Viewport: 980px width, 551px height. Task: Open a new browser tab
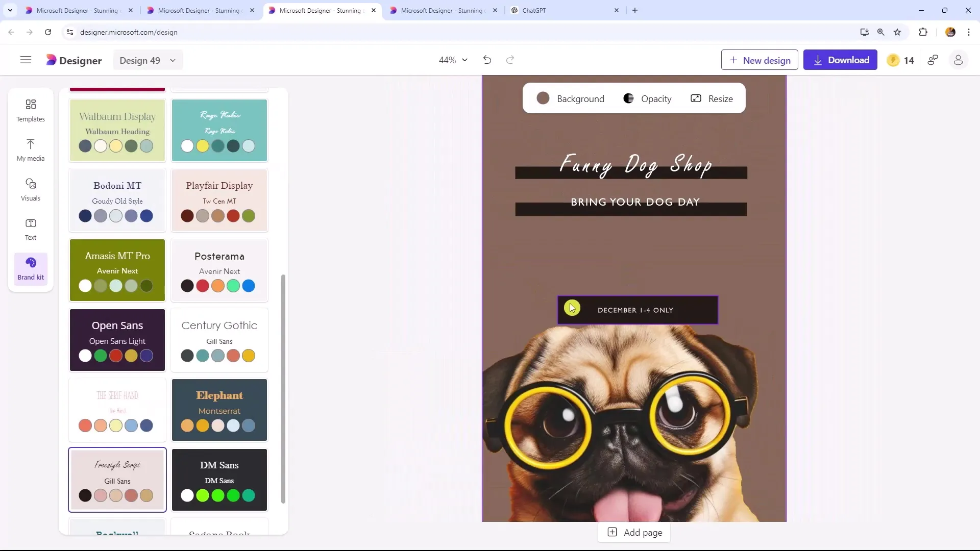coord(635,10)
